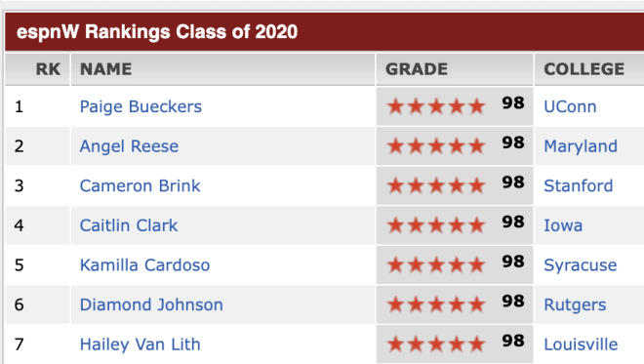
Task: Select Cameron Brink name link
Action: click(x=141, y=185)
